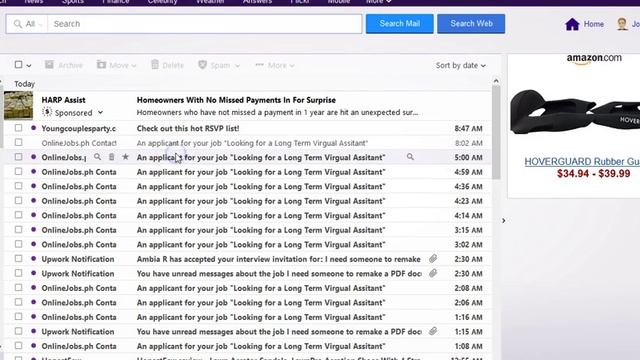Click unread dot on the 3:15 AM email
The image size is (640, 360).
click(33, 229)
